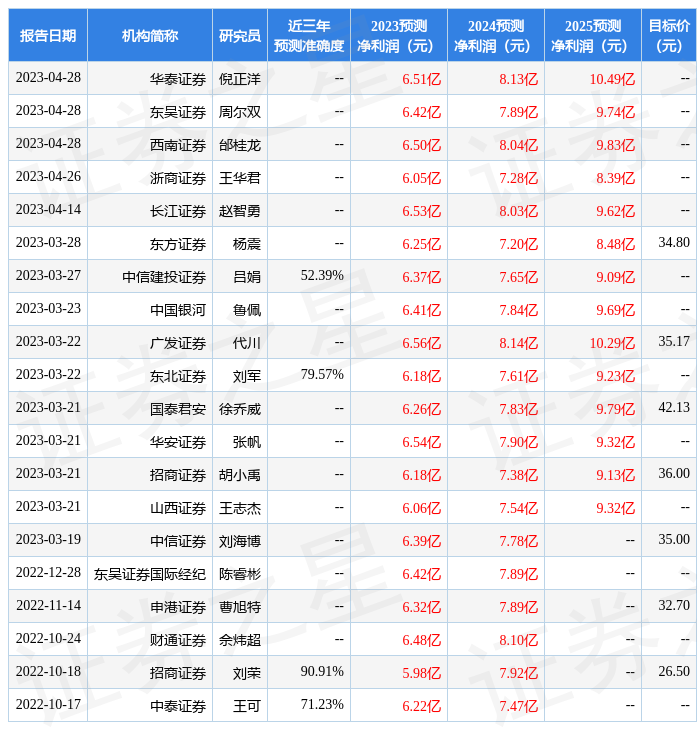Click the target price 32.70
The width and height of the screenshot is (697, 730).
pos(674,606)
